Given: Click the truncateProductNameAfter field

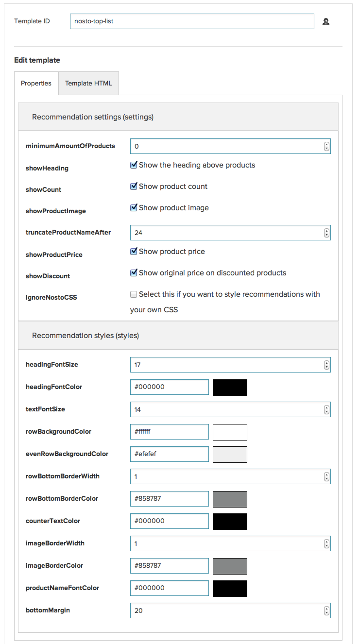Looking at the screenshot, I should 230,233.
